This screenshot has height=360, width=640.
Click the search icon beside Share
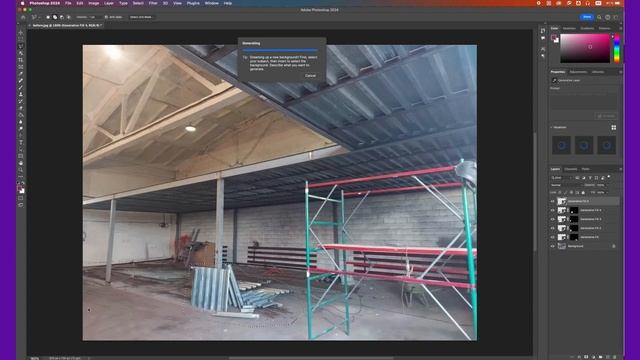(x=599, y=17)
